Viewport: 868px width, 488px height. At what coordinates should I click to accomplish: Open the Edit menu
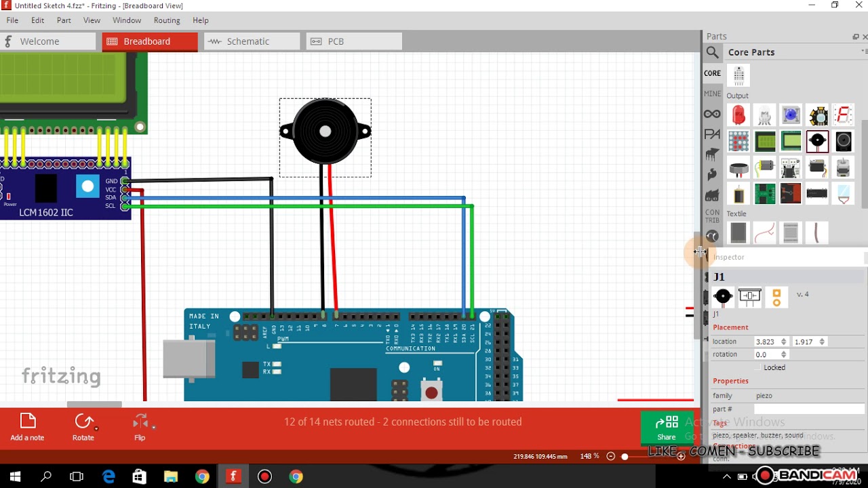click(37, 20)
